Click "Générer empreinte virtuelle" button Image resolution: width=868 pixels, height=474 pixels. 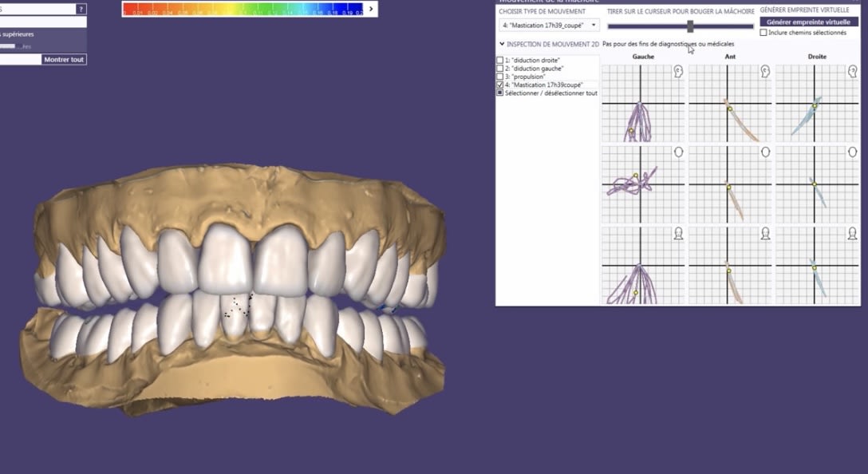[809, 22]
